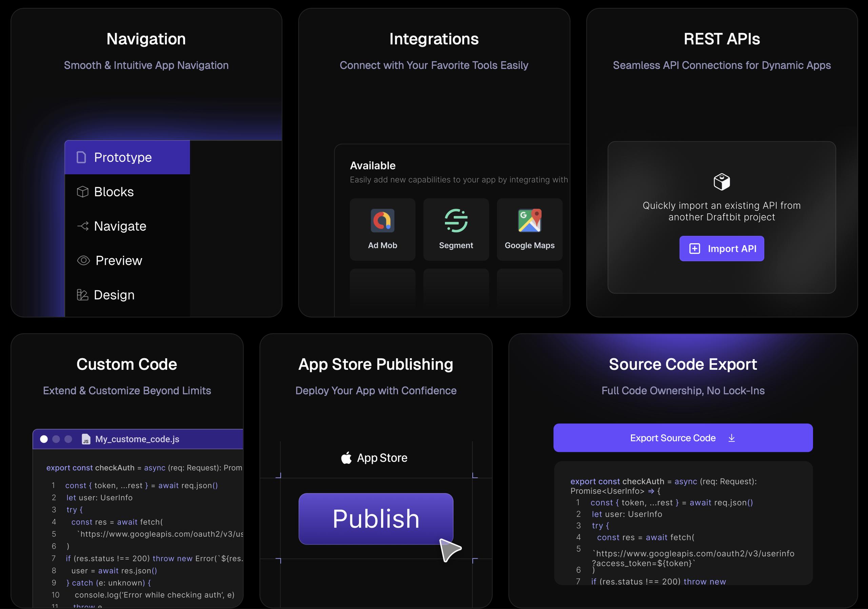Click the Available integrations heading

(372, 166)
